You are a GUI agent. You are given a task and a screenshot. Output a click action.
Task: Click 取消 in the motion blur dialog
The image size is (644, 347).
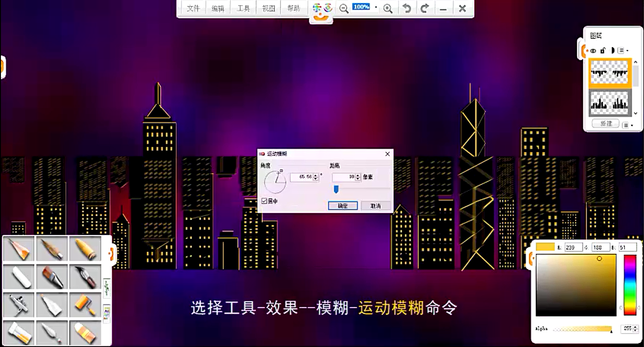(376, 206)
